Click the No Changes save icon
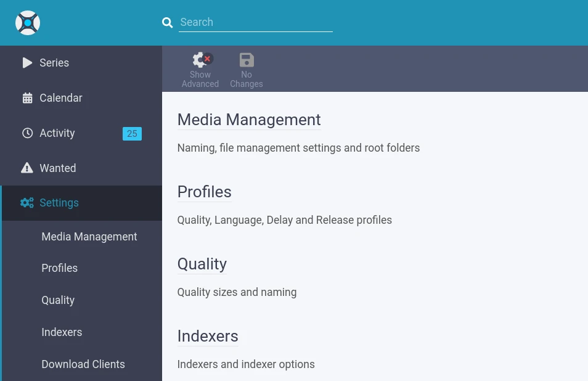588x381 pixels. 247,60
